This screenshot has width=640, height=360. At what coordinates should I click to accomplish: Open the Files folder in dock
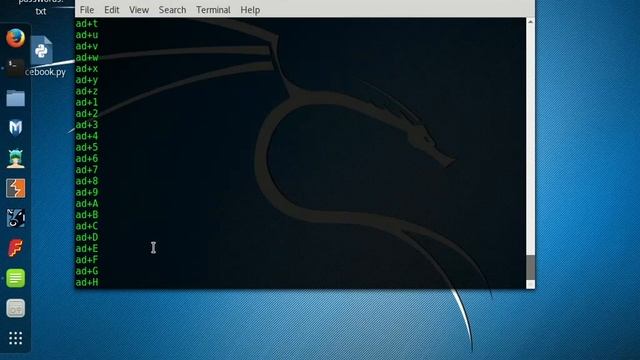(x=16, y=98)
